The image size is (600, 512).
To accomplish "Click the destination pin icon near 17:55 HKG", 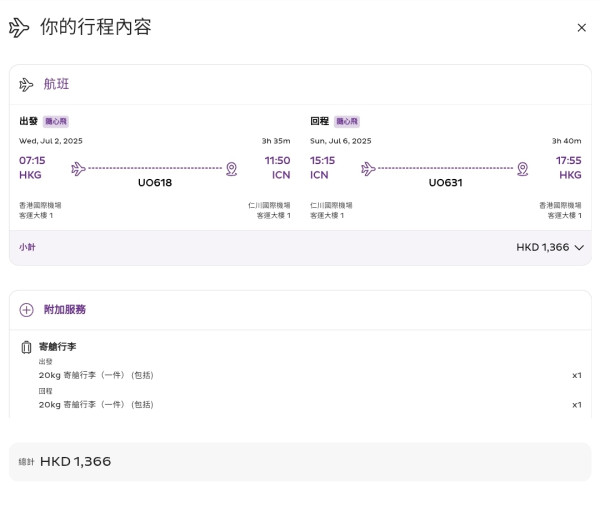I will pyautogui.click(x=523, y=168).
